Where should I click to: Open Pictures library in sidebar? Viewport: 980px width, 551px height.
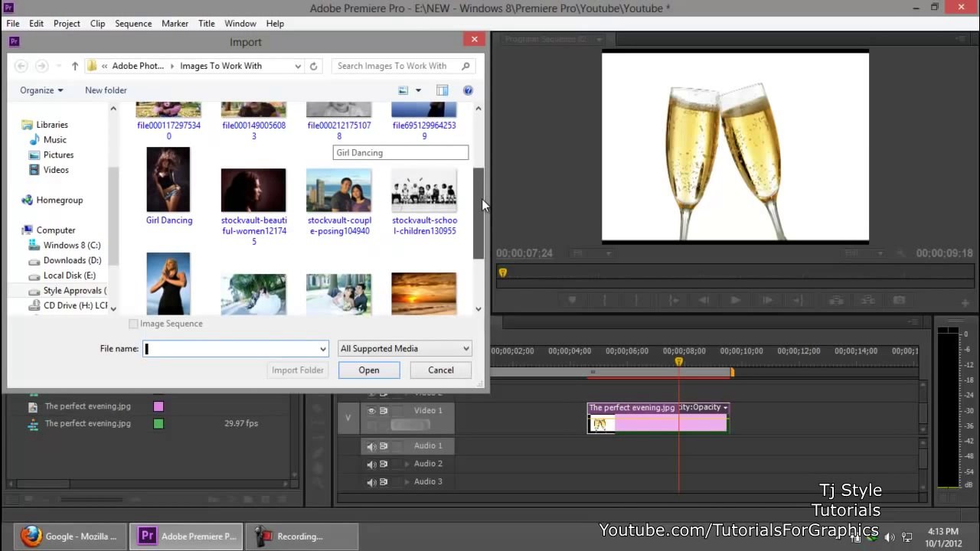(58, 155)
